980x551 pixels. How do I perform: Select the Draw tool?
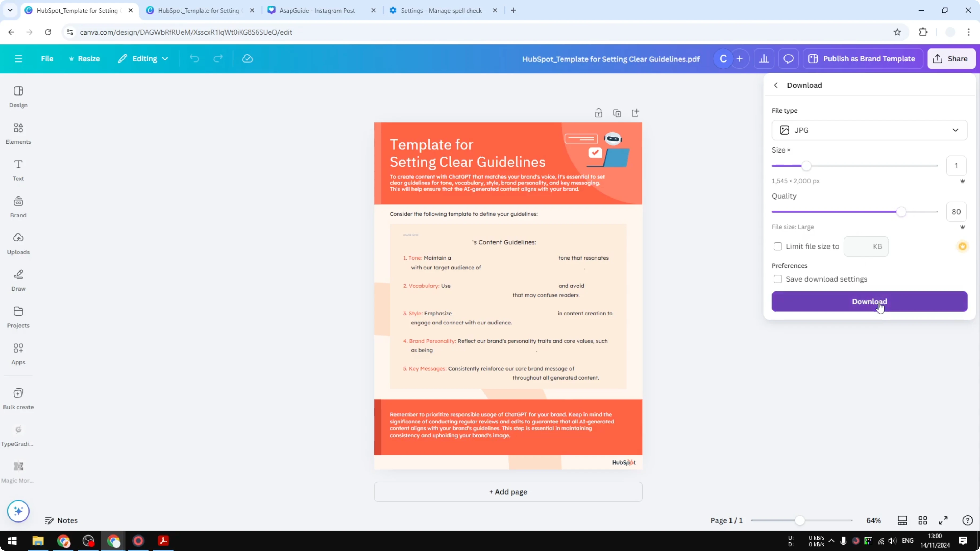pyautogui.click(x=18, y=280)
